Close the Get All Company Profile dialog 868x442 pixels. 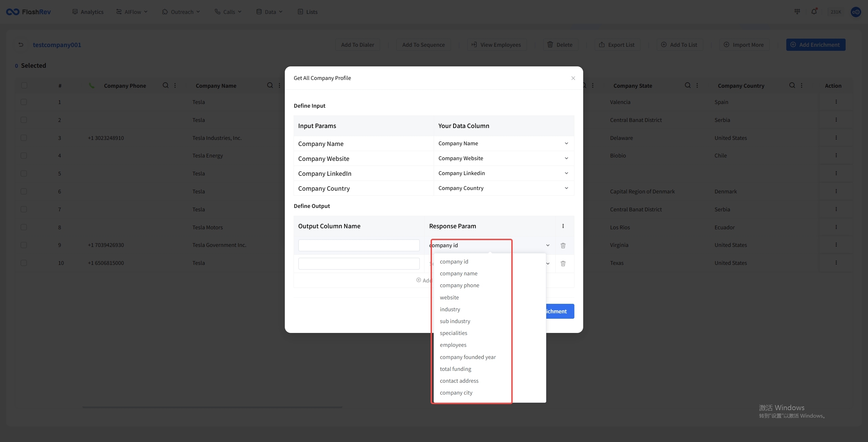click(573, 78)
